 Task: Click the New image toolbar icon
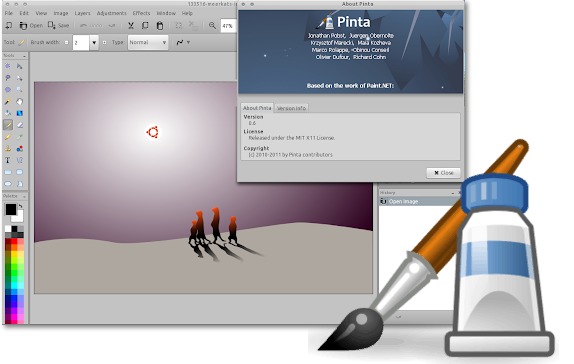[9, 25]
